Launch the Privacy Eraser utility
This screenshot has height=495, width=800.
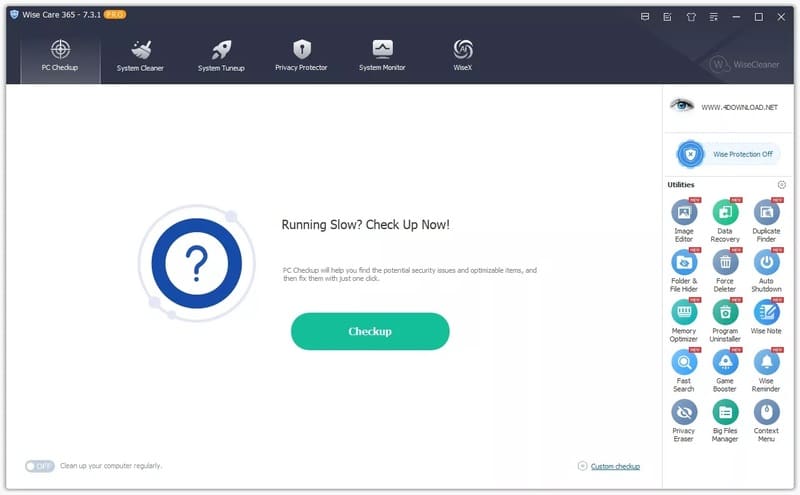684,420
